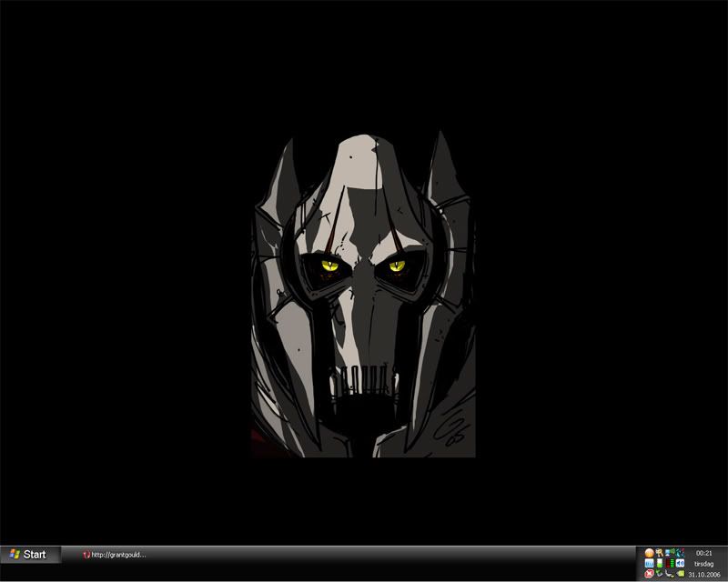Click the red crossed-circle tray icon
The width and height of the screenshot is (728, 582).
[x=649, y=574]
